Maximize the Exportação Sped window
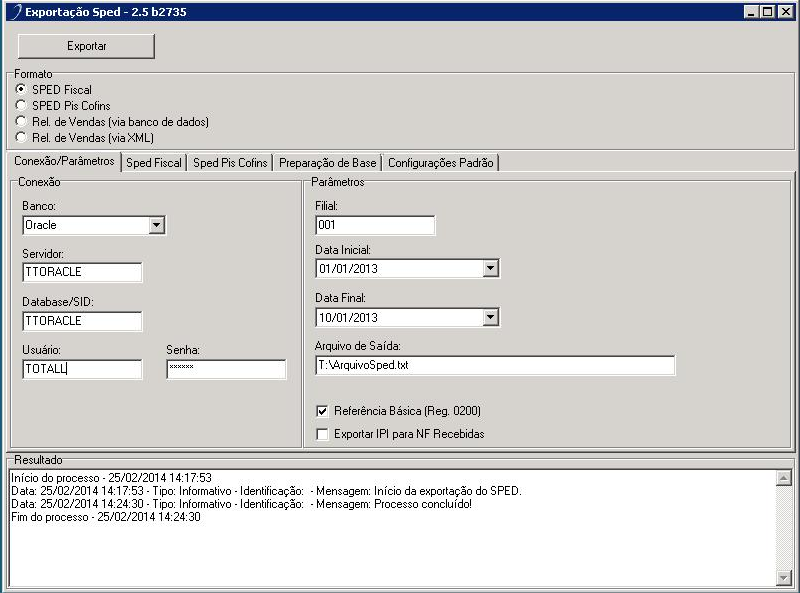800x593 pixels. [767, 12]
